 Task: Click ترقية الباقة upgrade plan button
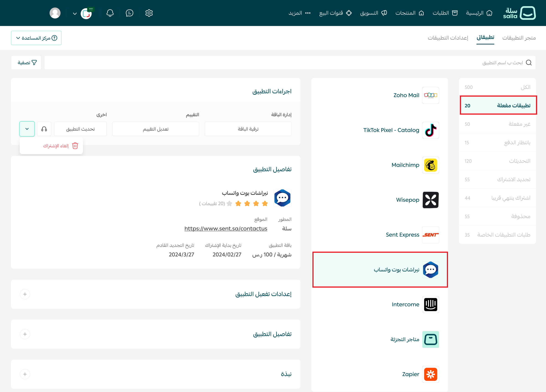coord(248,129)
